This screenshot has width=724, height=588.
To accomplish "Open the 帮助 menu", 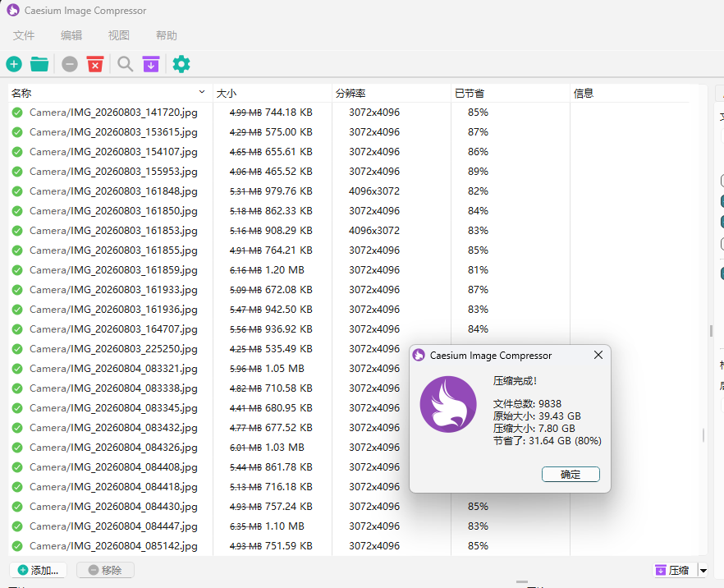I will pos(166,35).
